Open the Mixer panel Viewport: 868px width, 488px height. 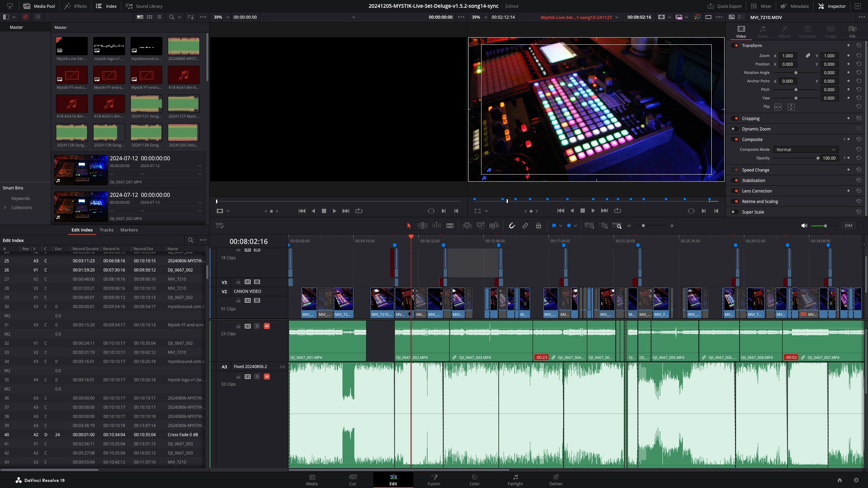point(762,6)
